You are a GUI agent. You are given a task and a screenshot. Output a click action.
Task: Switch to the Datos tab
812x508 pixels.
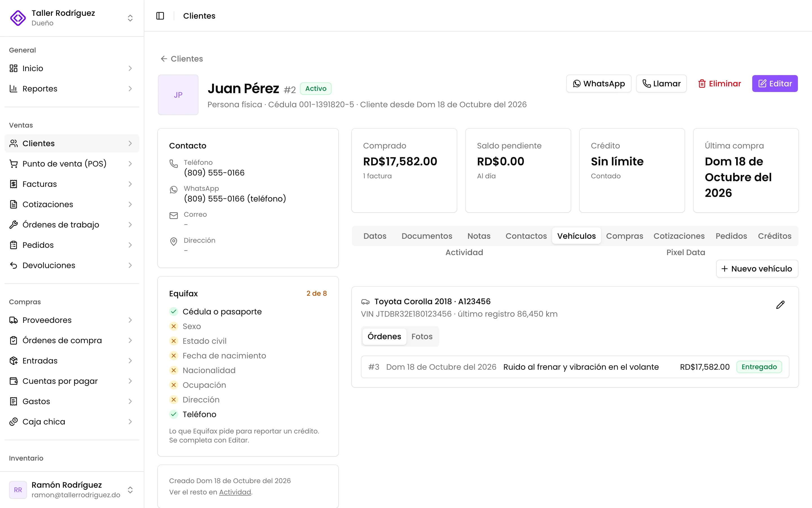point(375,236)
